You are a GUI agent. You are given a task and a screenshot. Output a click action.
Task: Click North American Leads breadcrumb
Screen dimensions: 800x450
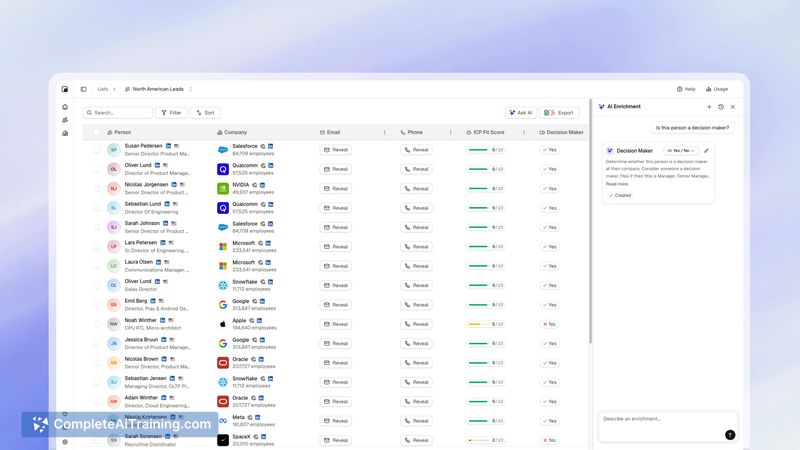coord(154,89)
